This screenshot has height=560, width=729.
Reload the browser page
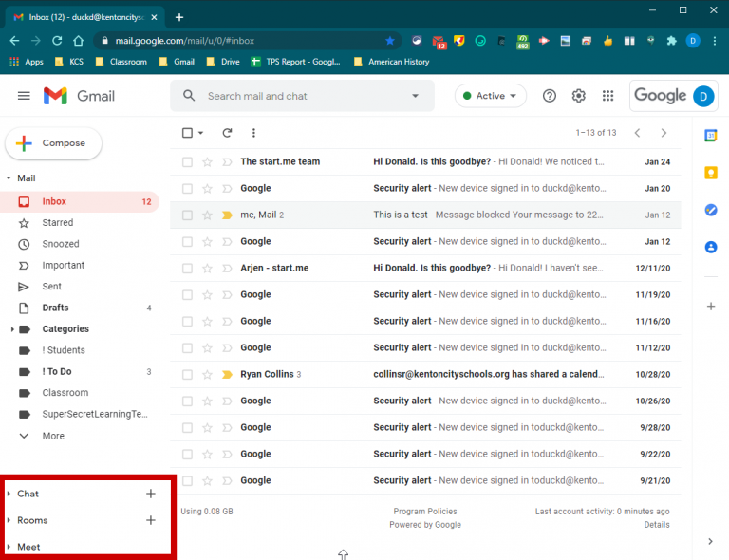(x=57, y=41)
